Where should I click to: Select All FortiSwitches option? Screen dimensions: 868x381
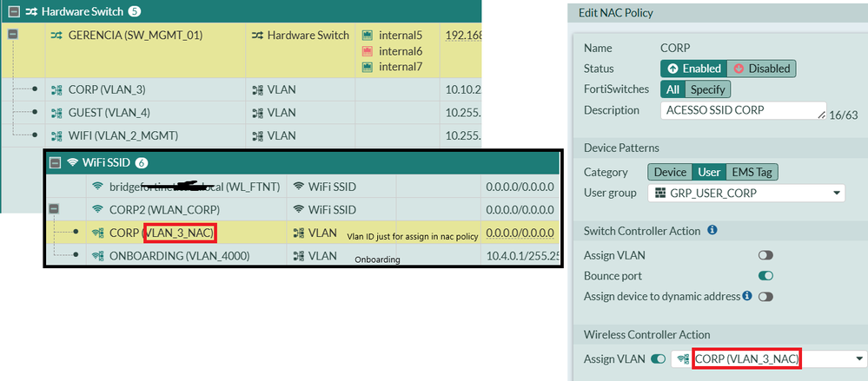(x=673, y=89)
